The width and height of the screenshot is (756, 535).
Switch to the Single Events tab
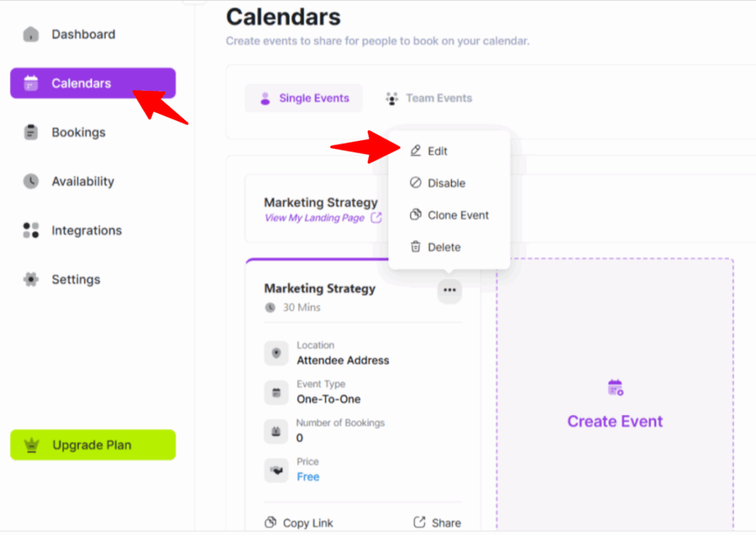[303, 98]
